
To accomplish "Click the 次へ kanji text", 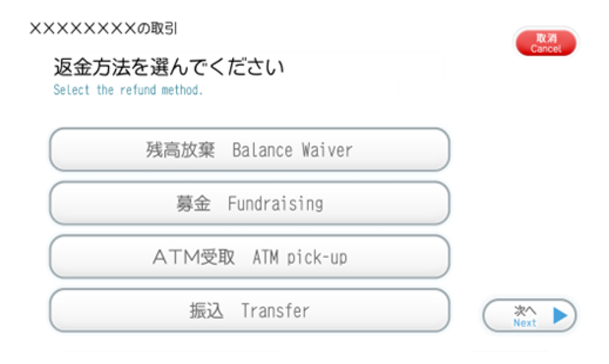I will (x=525, y=311).
